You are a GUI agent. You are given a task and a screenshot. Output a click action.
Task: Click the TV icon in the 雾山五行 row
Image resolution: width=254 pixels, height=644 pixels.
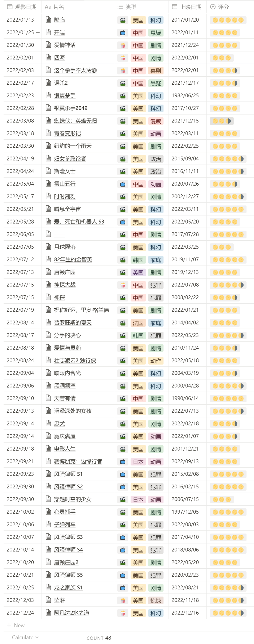tap(123, 184)
